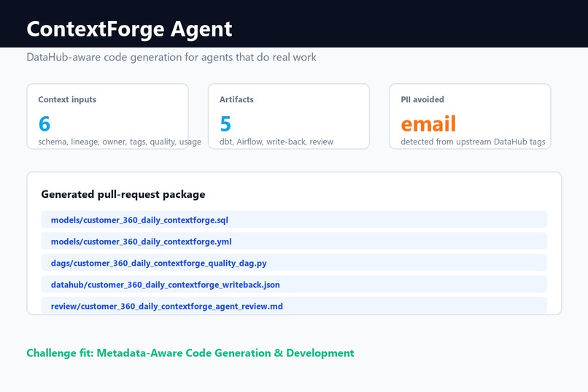This screenshot has height=392, width=588.
Task: Click the blue number 6 value
Action: click(45, 124)
